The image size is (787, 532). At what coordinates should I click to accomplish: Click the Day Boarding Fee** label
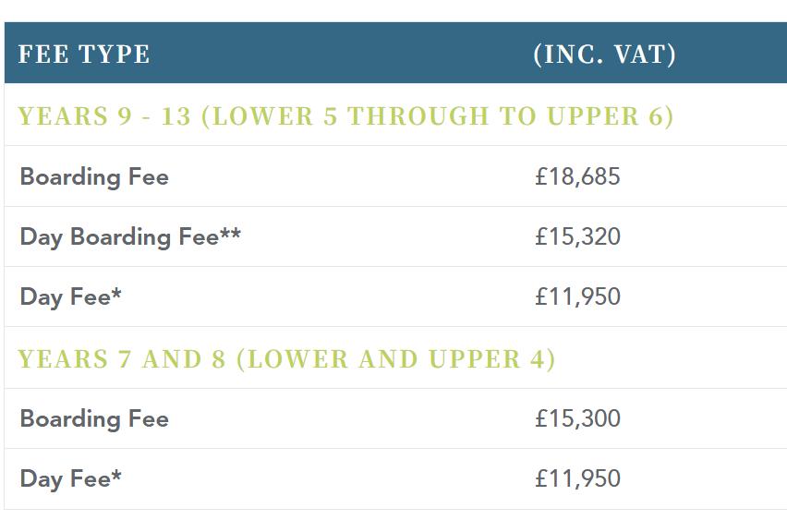click(x=130, y=237)
